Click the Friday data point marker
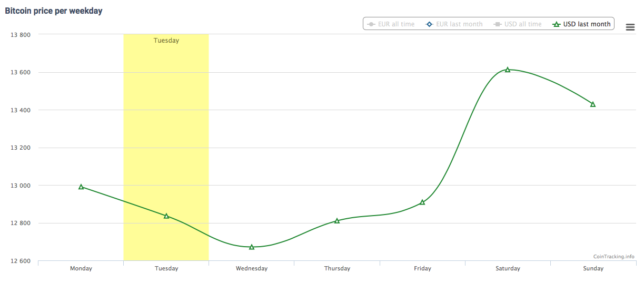644x282 pixels. (x=422, y=202)
